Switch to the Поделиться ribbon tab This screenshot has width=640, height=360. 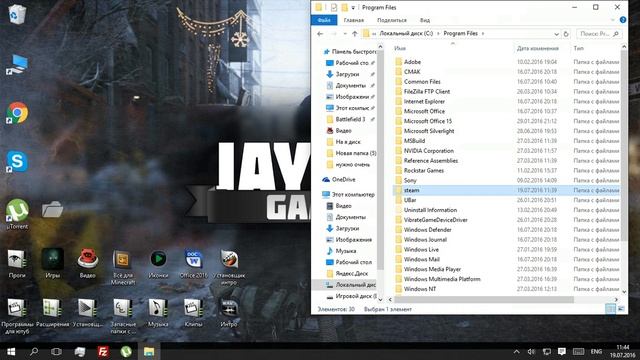click(392, 20)
